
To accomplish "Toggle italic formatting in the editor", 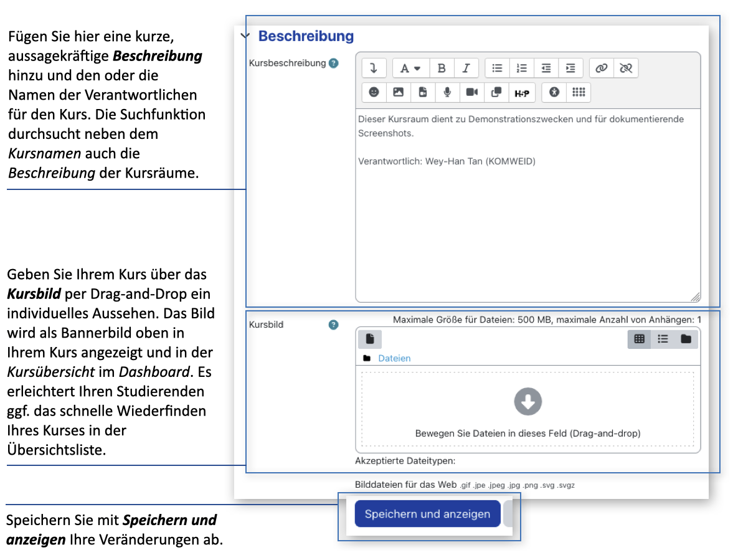I will [x=466, y=69].
